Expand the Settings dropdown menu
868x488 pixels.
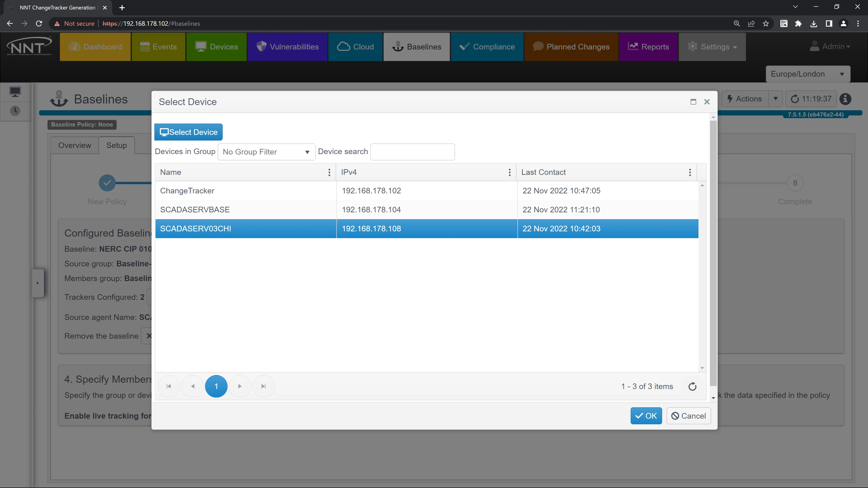(712, 47)
